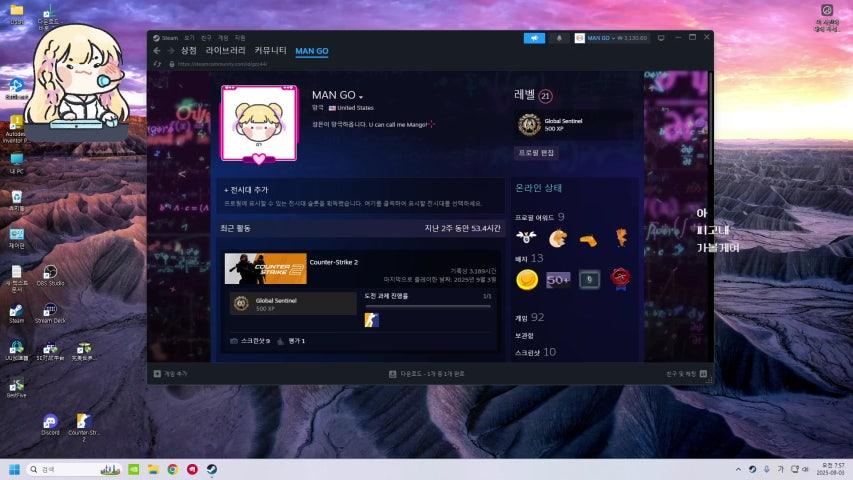Click the orange pointing hand award icon
853x480 pixels.
[588, 240]
